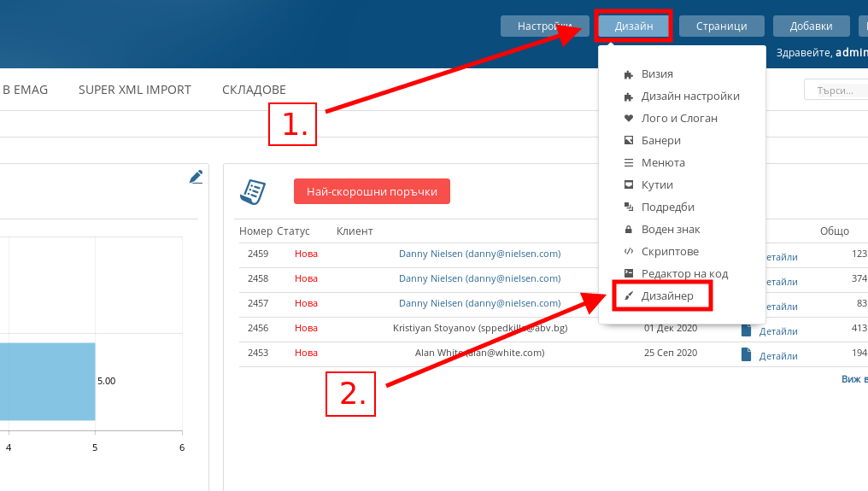Click the code icon beside Скриптове
Screen dimensions: 868x491
(x=629, y=252)
